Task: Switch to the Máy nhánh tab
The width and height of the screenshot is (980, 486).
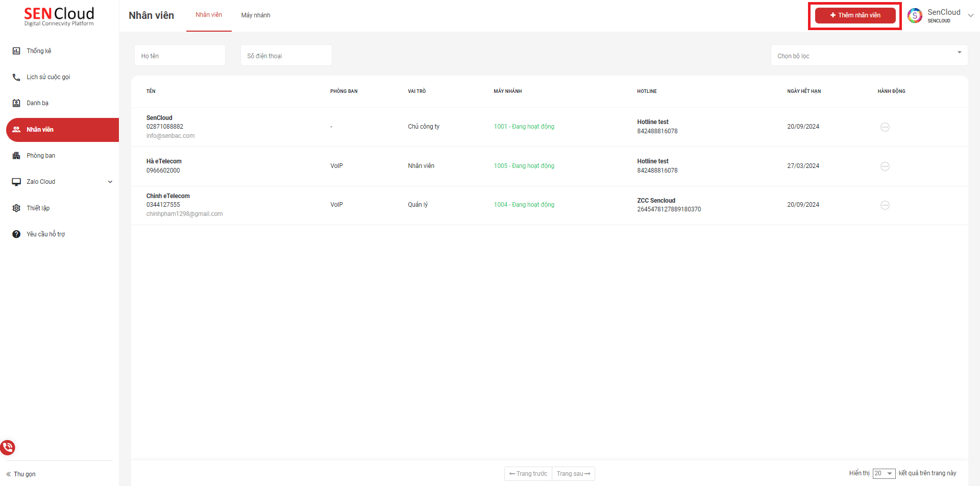Action: pos(256,15)
